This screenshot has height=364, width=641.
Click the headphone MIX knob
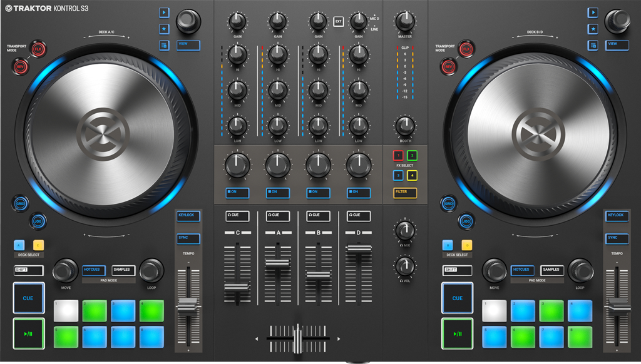click(405, 230)
